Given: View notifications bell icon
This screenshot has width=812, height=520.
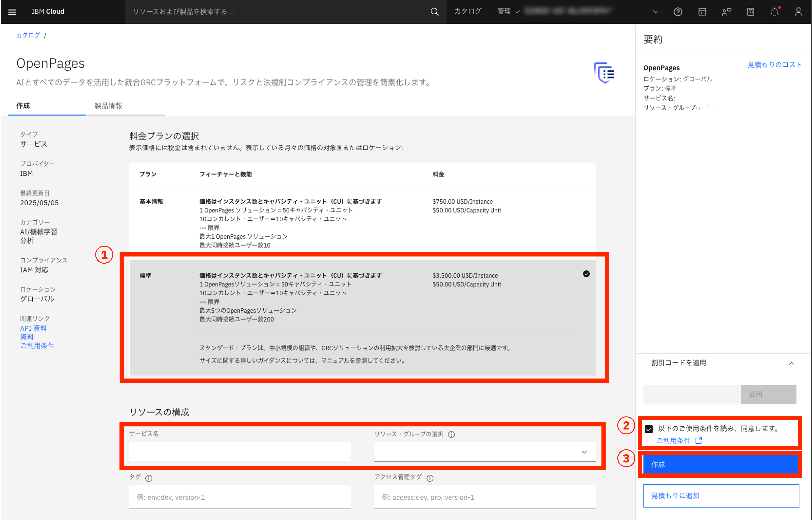Looking at the screenshot, I should click(774, 12).
